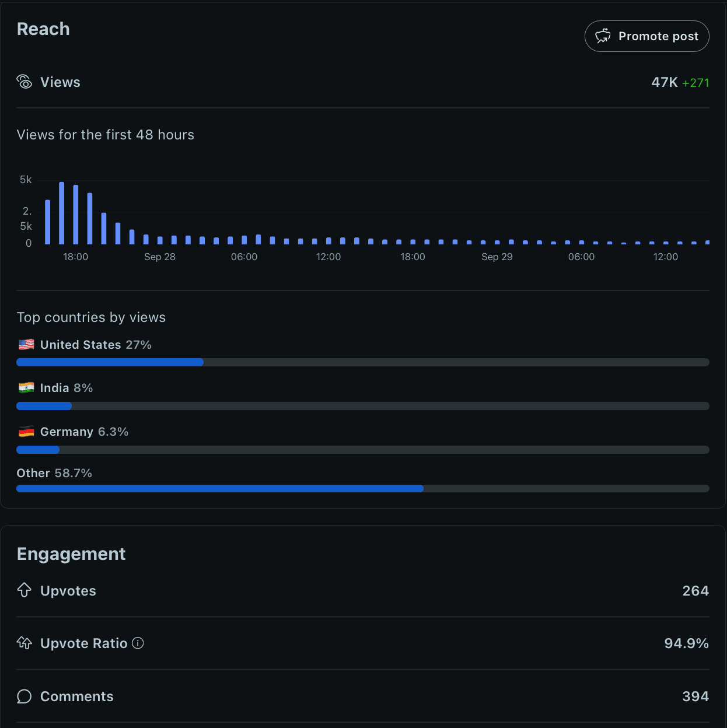Click the 94.9% upvote ratio value
Image resolution: width=727 pixels, height=728 pixels.
point(686,643)
